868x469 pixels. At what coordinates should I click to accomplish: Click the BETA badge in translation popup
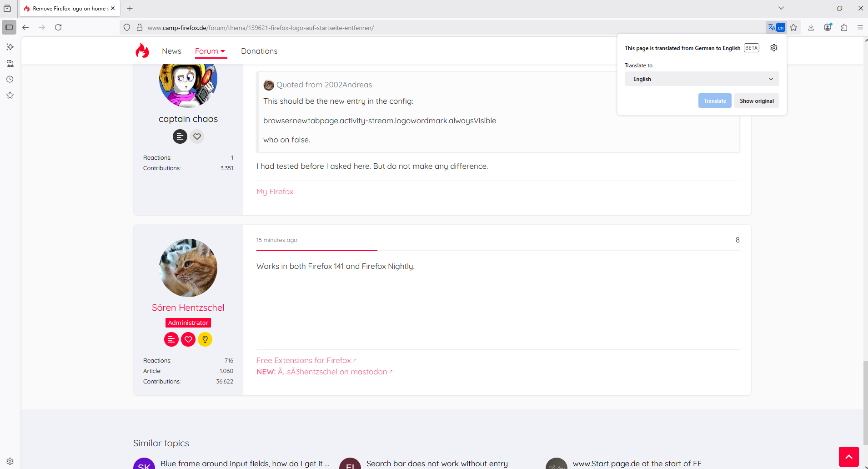point(751,48)
